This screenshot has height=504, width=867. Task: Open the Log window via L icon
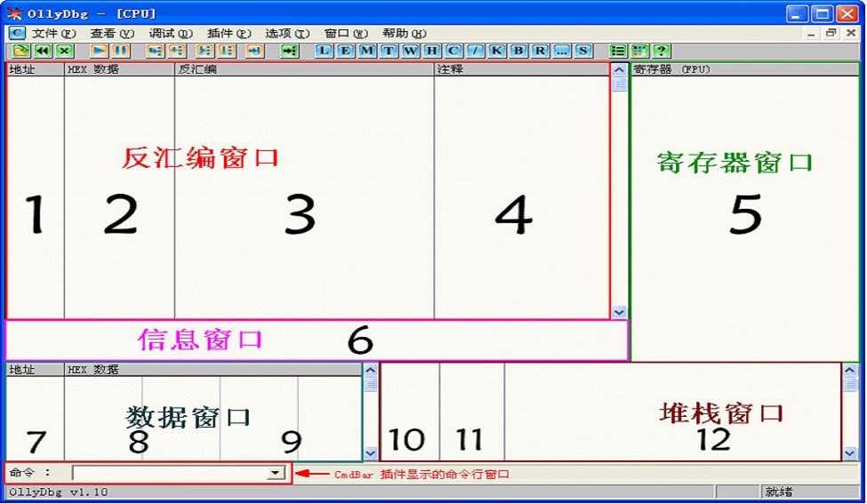[324, 51]
